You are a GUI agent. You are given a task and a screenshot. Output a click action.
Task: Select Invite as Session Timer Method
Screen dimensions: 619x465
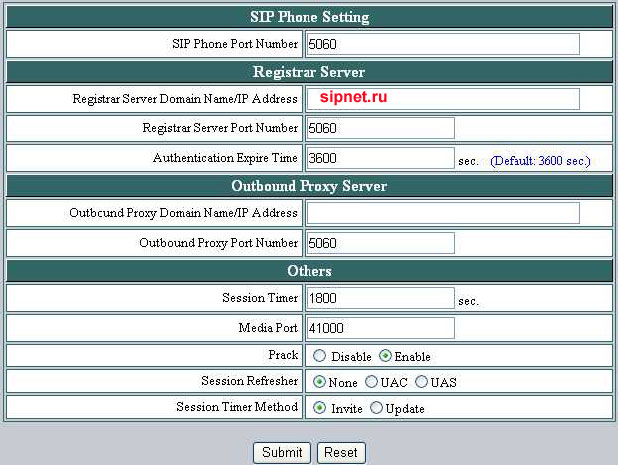click(320, 408)
